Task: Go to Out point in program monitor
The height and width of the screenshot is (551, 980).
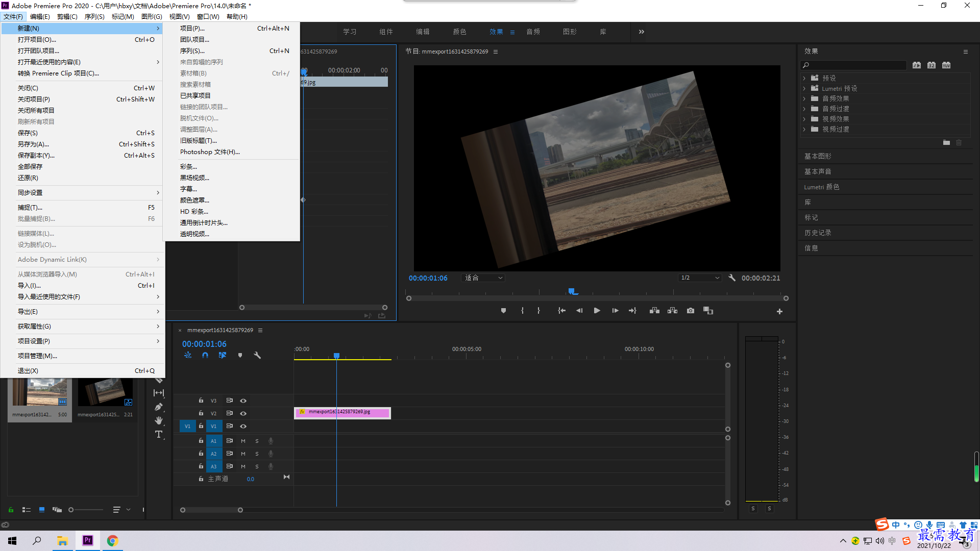Action: coord(632,311)
